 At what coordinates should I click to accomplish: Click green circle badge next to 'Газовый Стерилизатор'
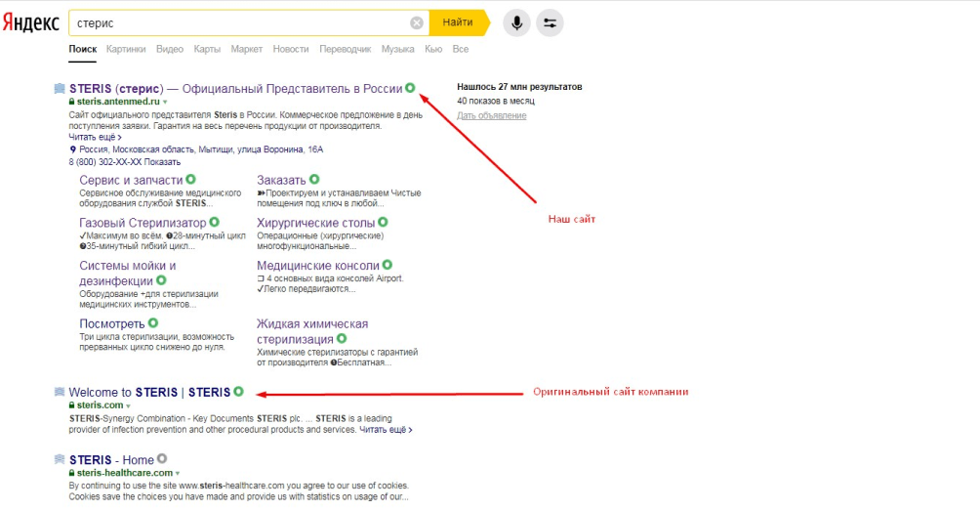[215, 222]
